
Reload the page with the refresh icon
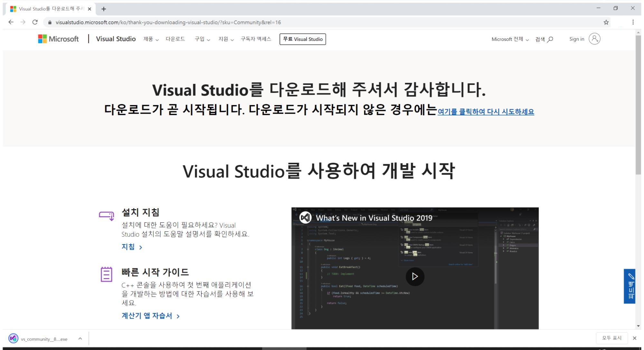(35, 22)
